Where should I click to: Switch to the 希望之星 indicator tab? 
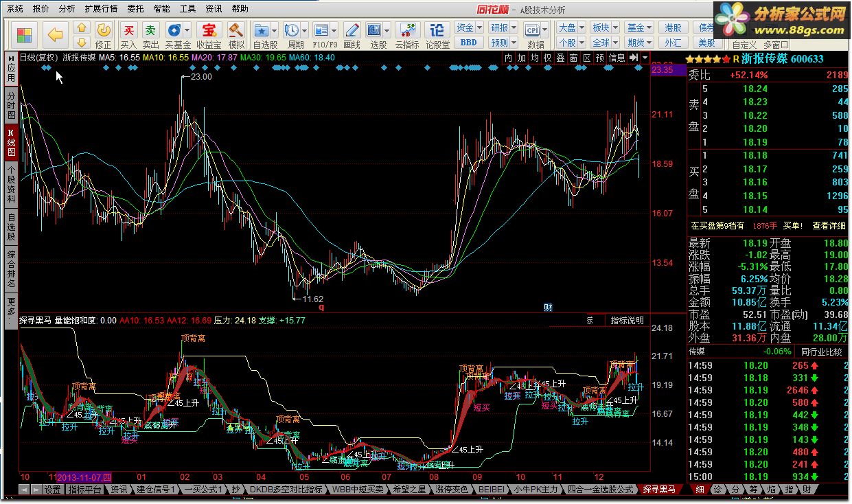click(x=409, y=490)
